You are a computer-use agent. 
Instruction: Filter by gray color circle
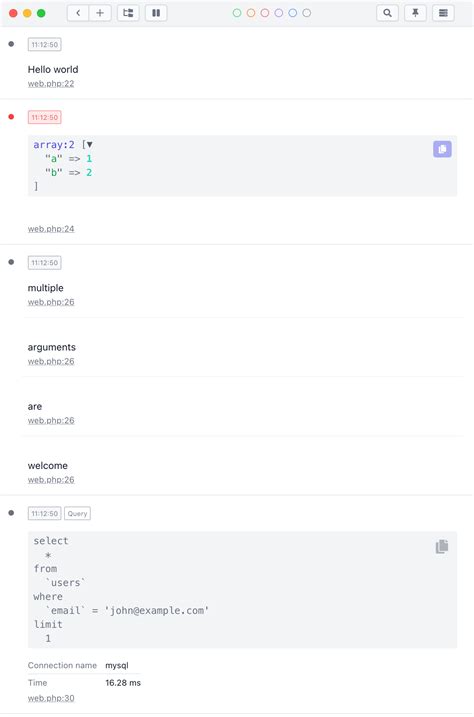click(x=307, y=13)
